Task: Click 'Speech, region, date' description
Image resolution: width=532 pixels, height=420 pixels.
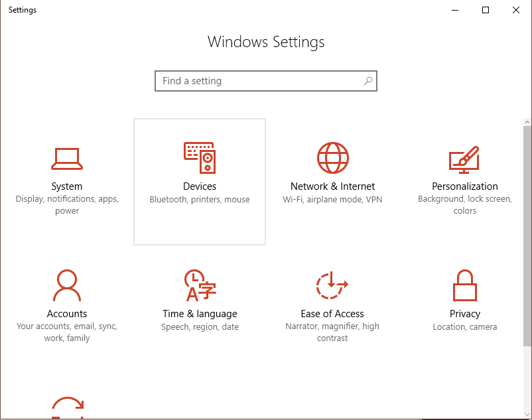Action: click(200, 327)
